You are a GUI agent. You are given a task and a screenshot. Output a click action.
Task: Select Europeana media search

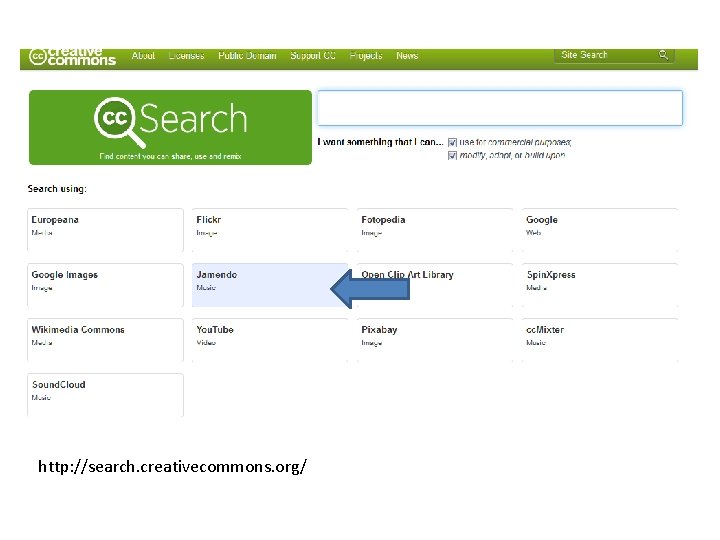[105, 230]
